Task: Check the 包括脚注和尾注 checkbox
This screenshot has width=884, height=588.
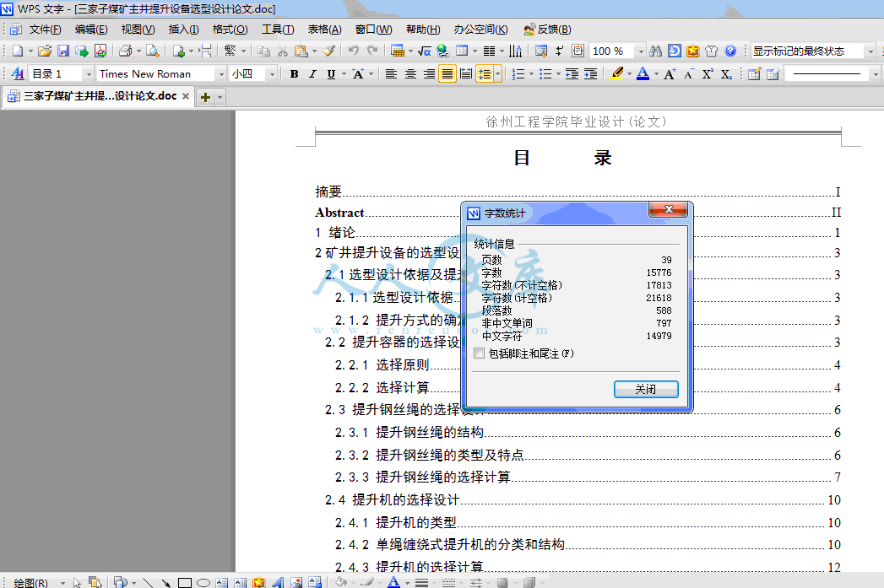Action: (x=480, y=353)
